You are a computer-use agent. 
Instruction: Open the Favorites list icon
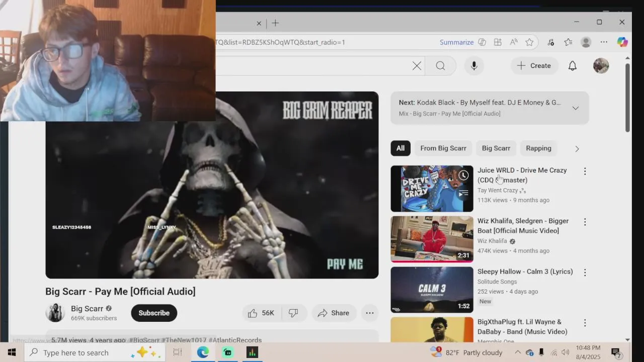tap(568, 42)
